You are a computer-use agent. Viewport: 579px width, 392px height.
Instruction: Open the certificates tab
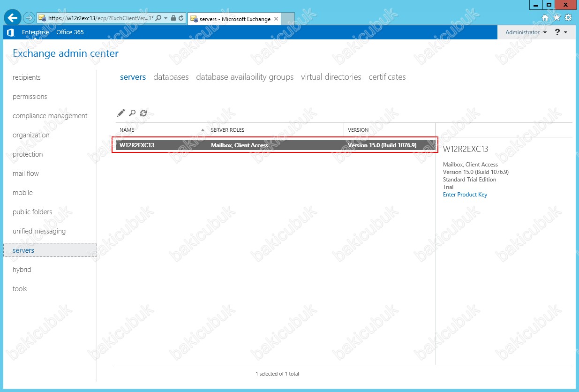pos(387,77)
